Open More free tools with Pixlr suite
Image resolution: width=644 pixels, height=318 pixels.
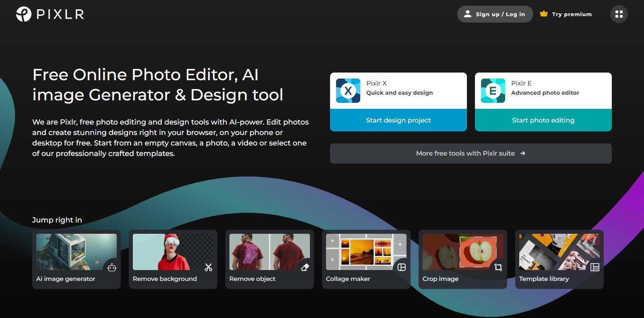pyautogui.click(x=471, y=154)
